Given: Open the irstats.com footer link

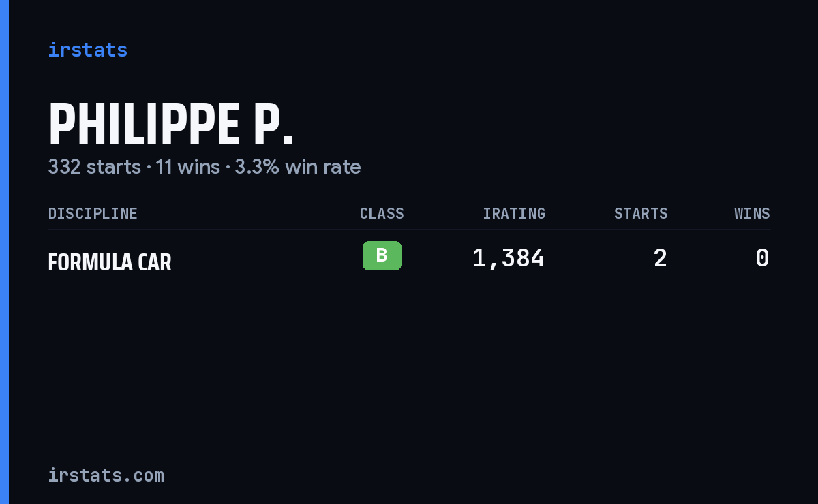Looking at the screenshot, I should [106, 475].
